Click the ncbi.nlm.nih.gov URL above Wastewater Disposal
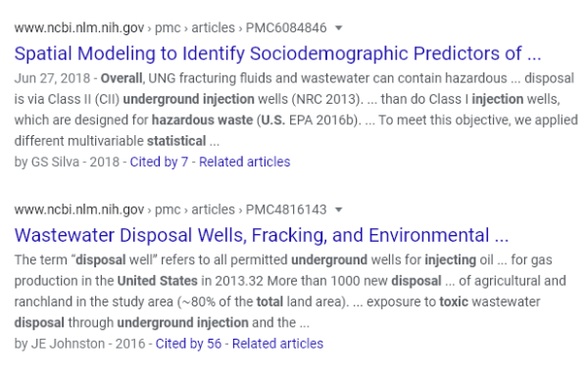This screenshot has height=372, width=588. tap(79, 209)
